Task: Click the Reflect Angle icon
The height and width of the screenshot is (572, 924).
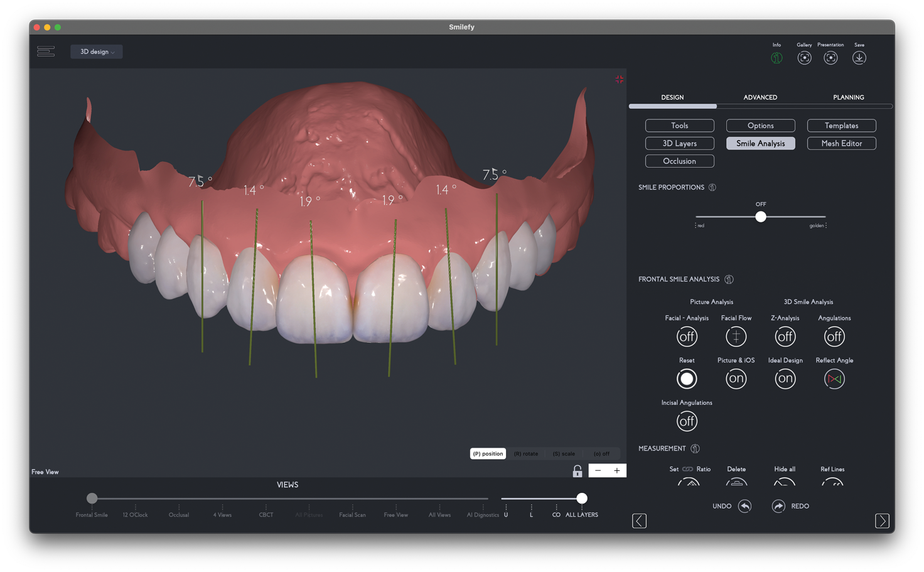Action: pos(834,379)
